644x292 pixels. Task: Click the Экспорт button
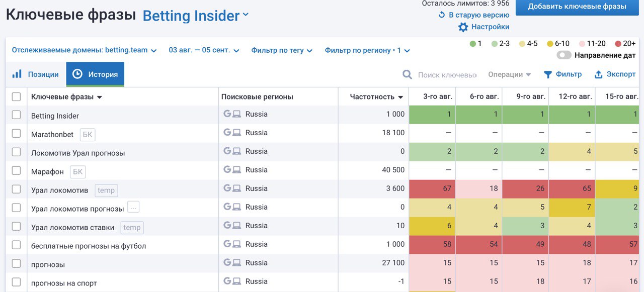[x=615, y=74]
